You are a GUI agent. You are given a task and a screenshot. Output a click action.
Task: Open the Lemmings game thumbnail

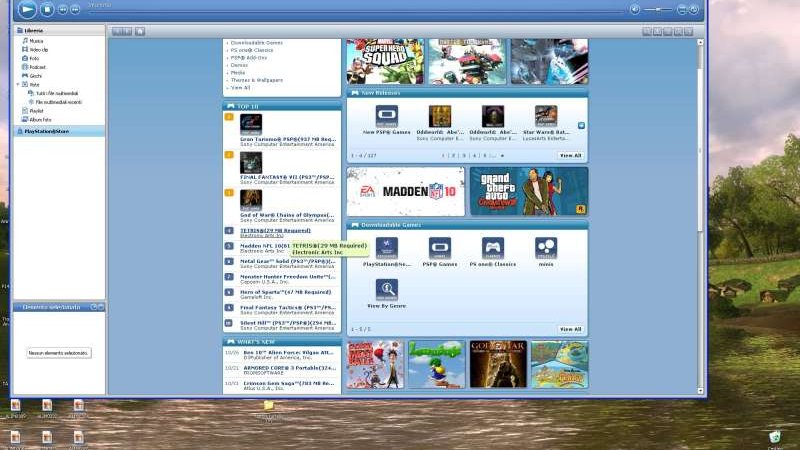pos(437,365)
